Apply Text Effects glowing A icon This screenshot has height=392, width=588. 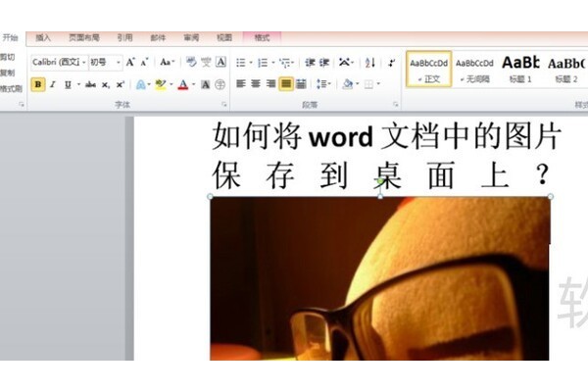141,85
